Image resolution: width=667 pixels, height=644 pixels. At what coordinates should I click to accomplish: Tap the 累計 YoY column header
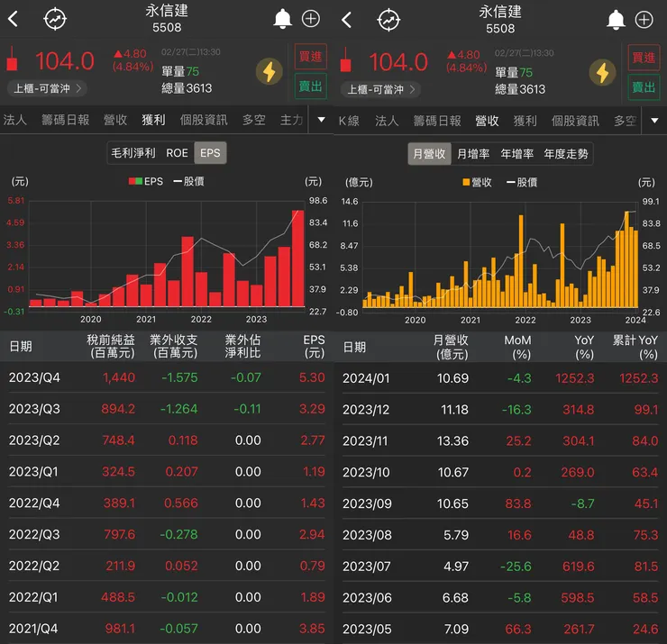click(x=635, y=347)
